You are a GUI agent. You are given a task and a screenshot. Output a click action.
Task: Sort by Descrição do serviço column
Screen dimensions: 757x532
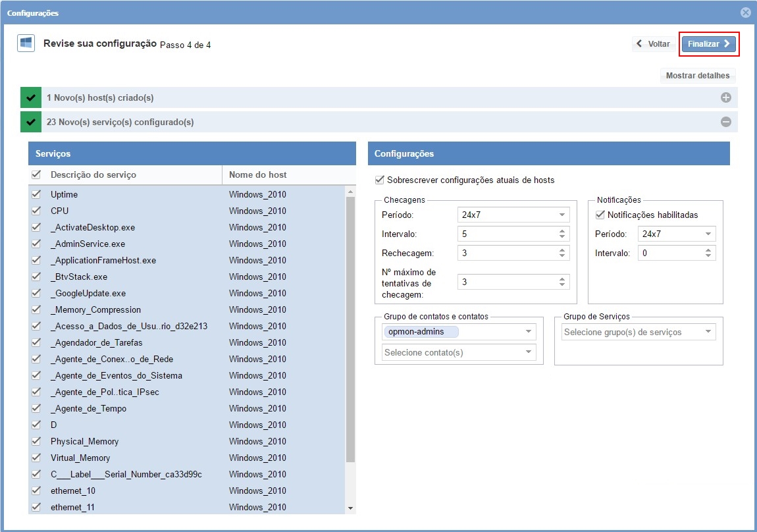93,174
